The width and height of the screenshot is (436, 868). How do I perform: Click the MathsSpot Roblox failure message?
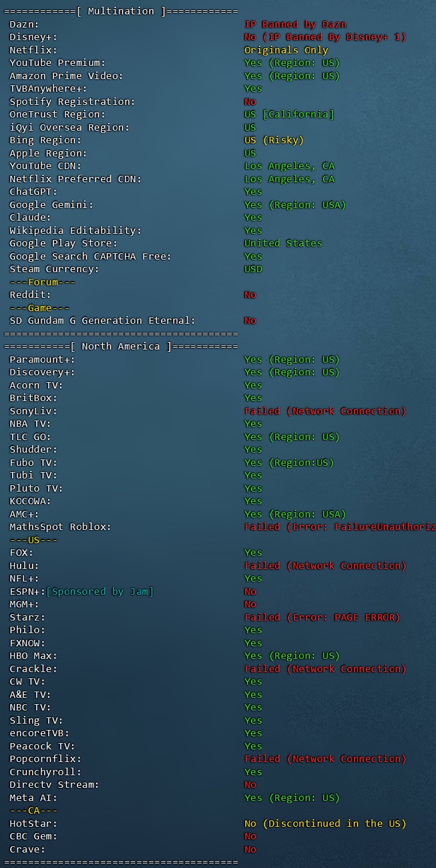click(339, 527)
